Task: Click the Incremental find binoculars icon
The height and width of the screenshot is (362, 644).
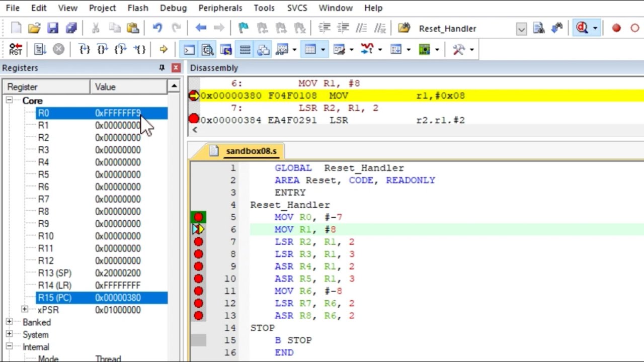Action: (557, 28)
